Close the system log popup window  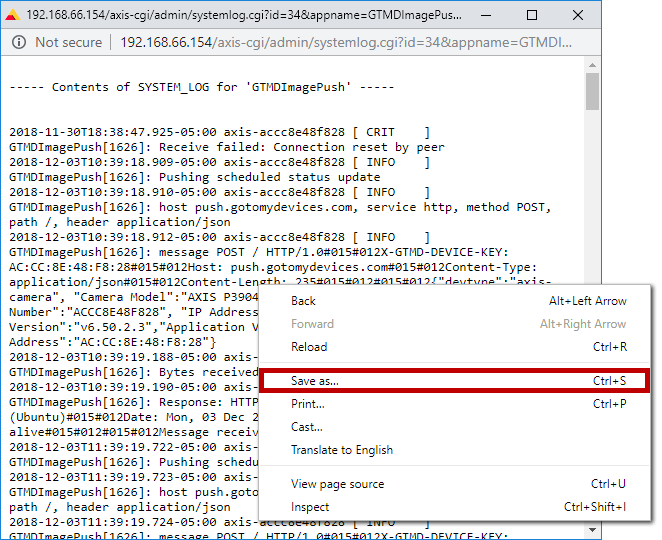point(578,16)
